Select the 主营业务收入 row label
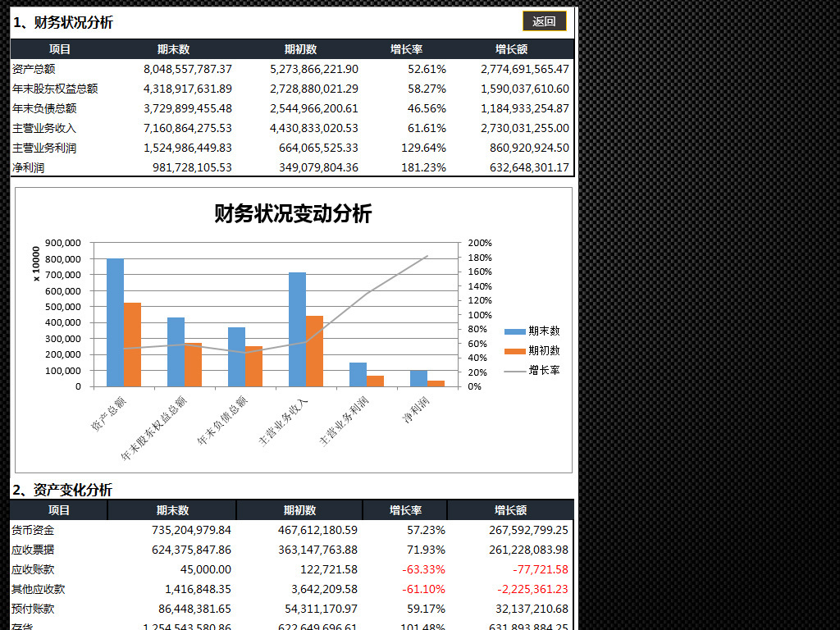The width and height of the screenshot is (840, 630). [x=44, y=129]
